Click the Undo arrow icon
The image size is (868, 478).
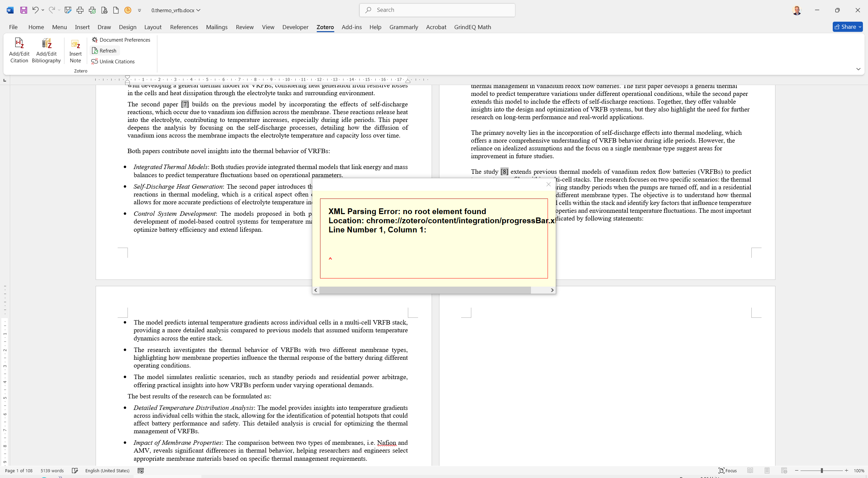35,10
